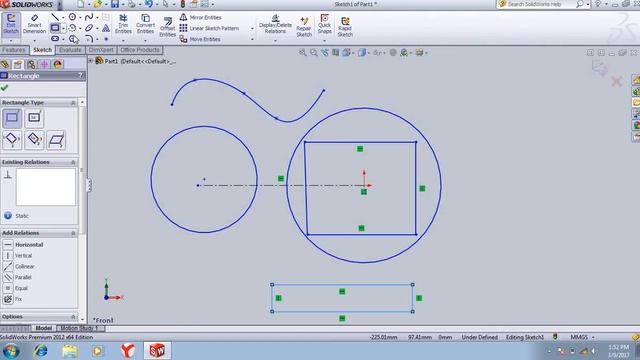
Task: Select the Smart Dimension tool
Action: pyautogui.click(x=34, y=24)
